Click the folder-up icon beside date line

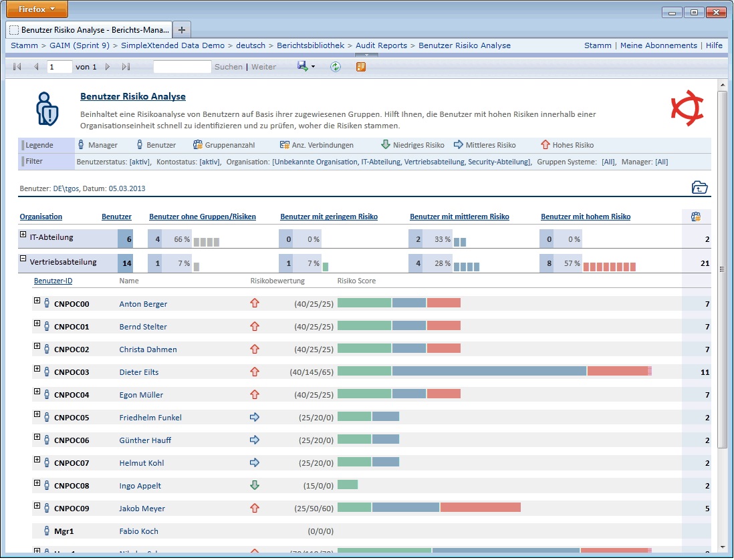pyautogui.click(x=699, y=187)
